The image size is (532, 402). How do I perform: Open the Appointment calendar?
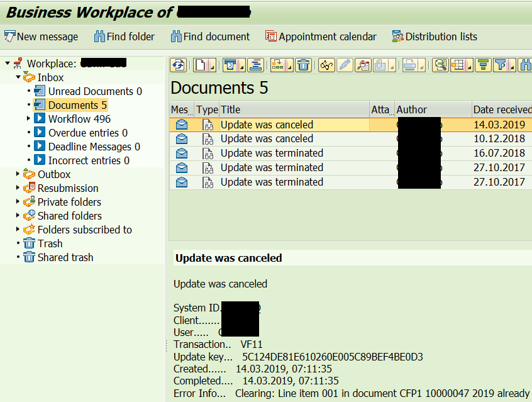321,36
